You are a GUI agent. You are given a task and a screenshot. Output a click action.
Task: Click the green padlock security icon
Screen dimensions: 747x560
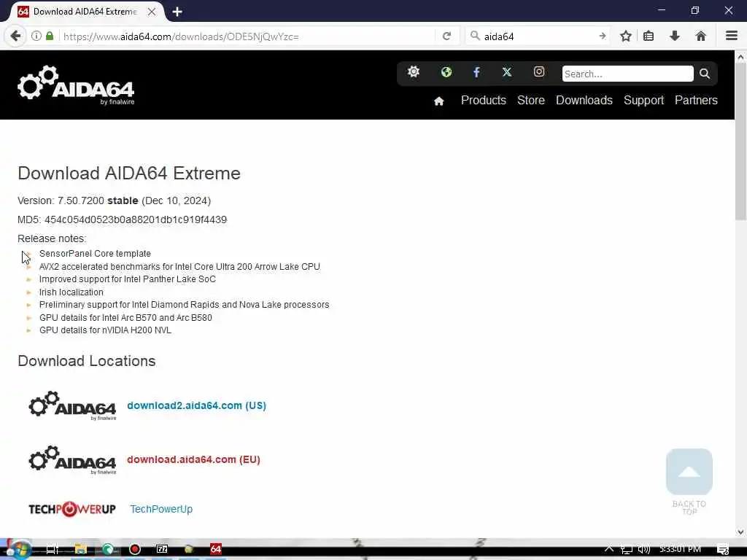tap(50, 36)
